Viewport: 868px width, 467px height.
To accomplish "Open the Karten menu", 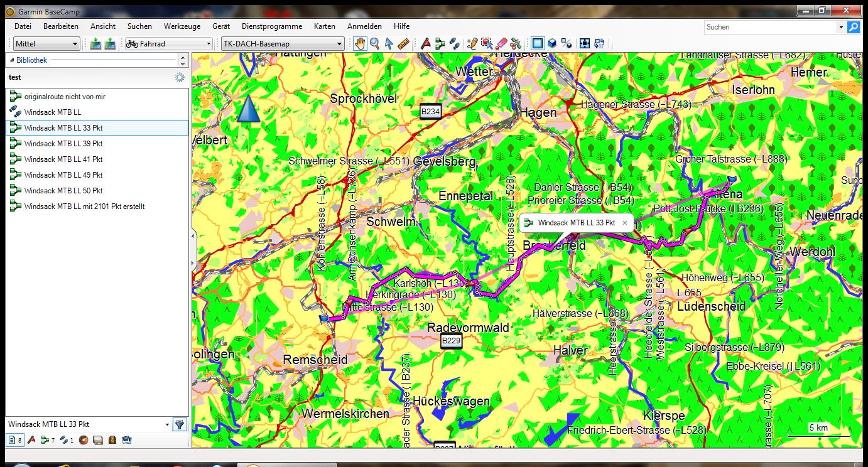I will click(x=324, y=26).
